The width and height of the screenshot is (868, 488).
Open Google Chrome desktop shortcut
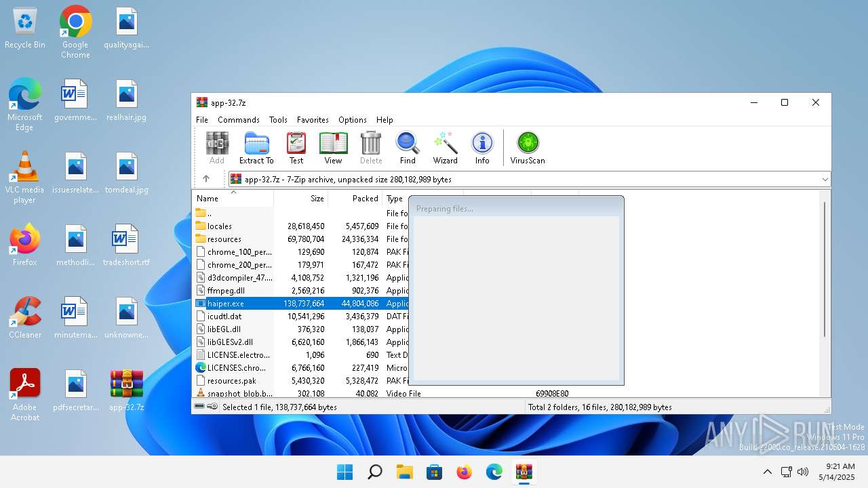[75, 32]
